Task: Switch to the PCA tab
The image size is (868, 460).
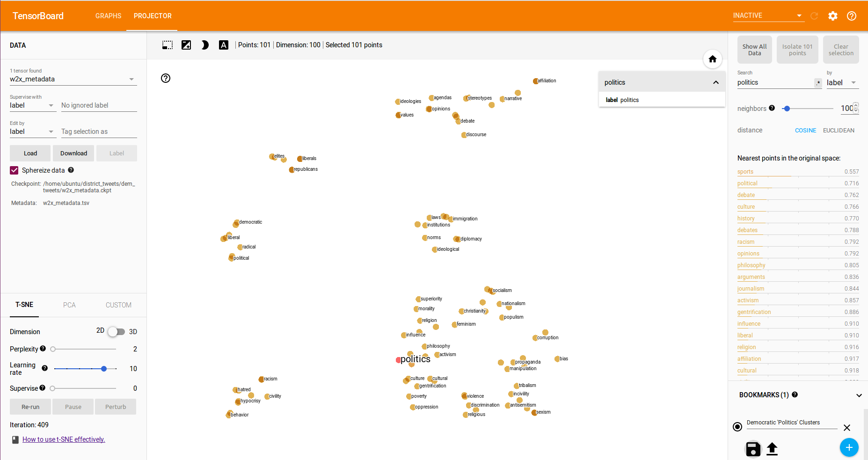Action: pos(69,305)
